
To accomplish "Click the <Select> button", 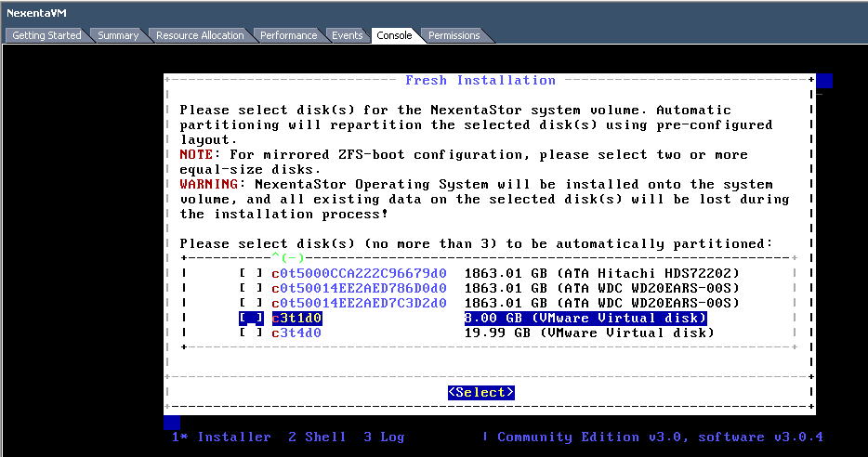I will pyautogui.click(x=481, y=392).
